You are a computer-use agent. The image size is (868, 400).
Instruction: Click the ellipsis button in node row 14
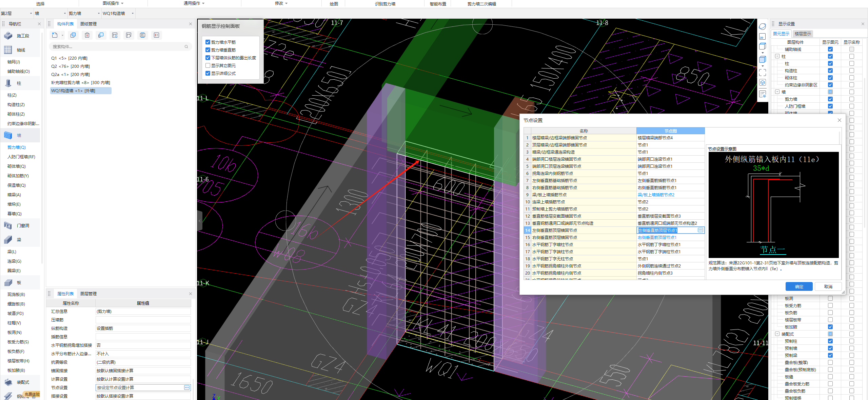[701, 230]
